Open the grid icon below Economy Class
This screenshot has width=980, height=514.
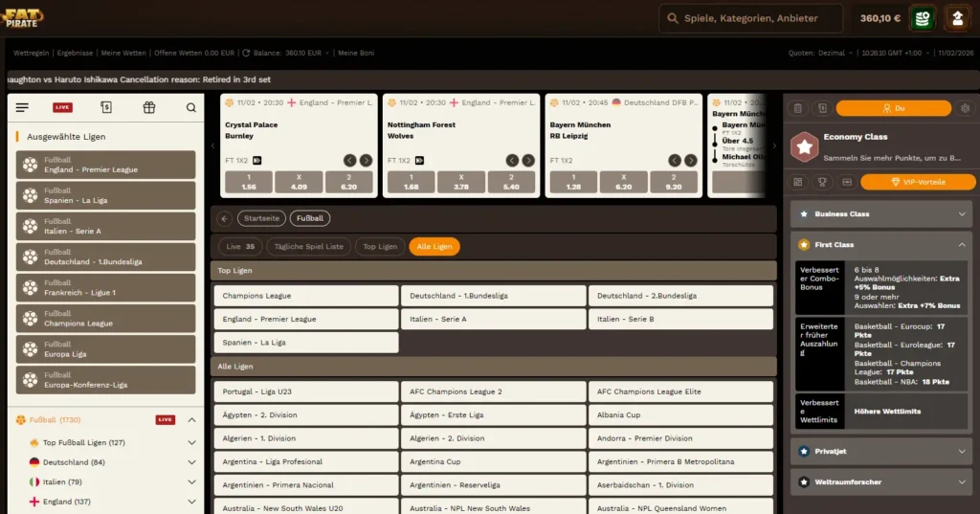coord(798,182)
